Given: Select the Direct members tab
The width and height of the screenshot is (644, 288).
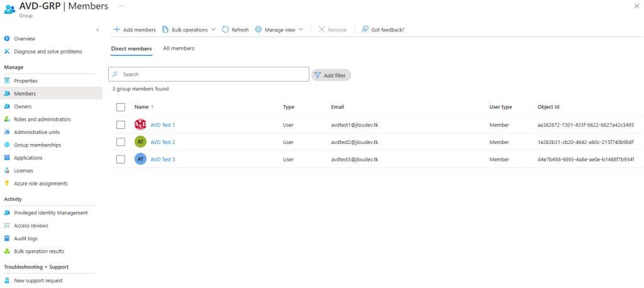Looking at the screenshot, I should [131, 48].
